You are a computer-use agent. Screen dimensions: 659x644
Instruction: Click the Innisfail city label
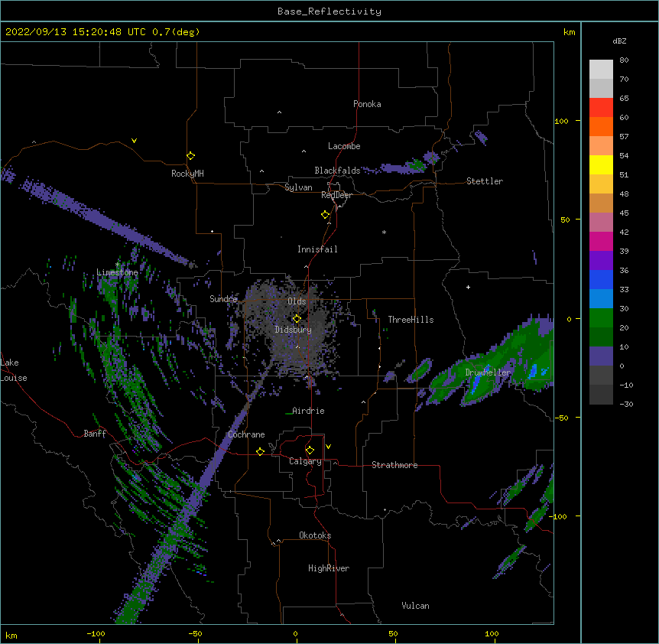coord(317,249)
